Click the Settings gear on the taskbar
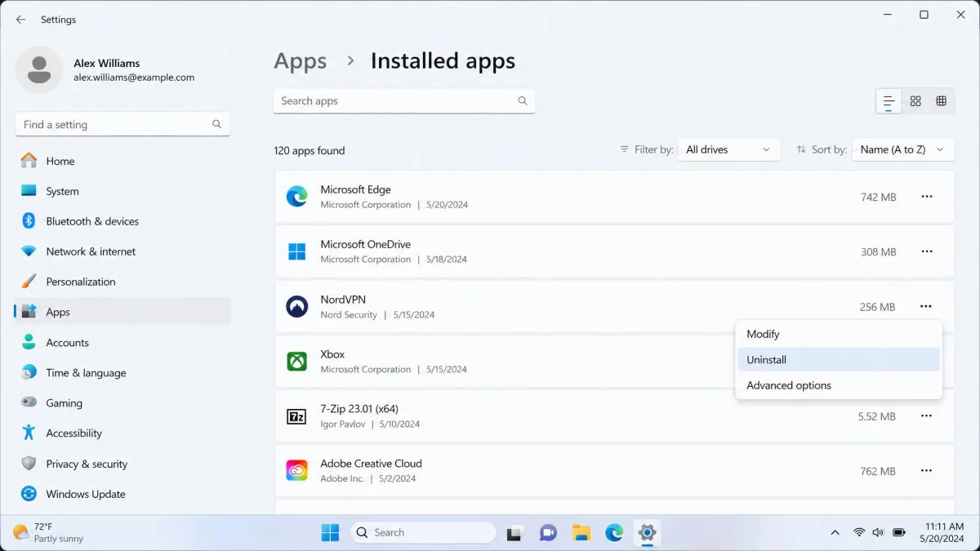The height and width of the screenshot is (551, 980). 647,533
